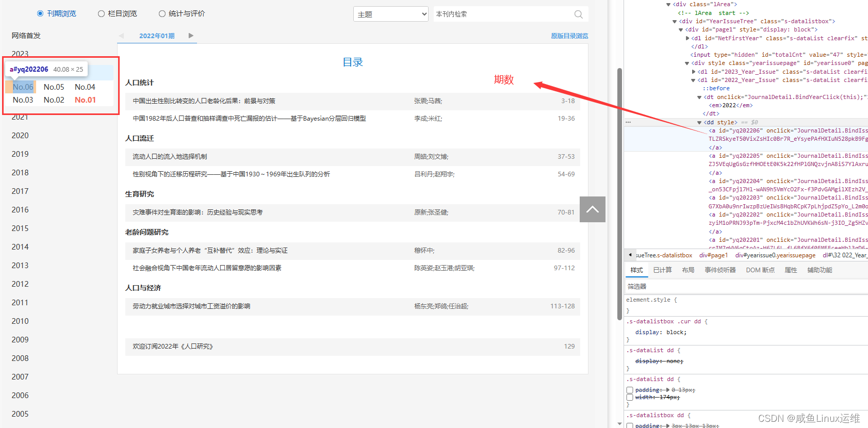This screenshot has height=428, width=868.
Task: Collapse the div class lArea node
Action: click(x=668, y=5)
